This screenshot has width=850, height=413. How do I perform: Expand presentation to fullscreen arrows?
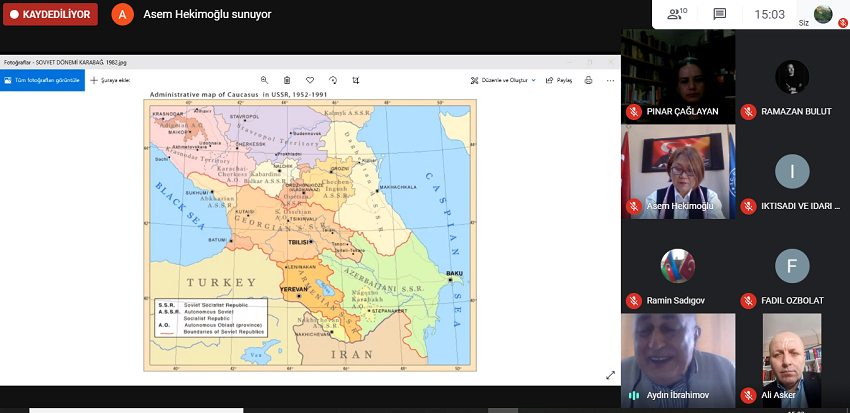pos(610,375)
